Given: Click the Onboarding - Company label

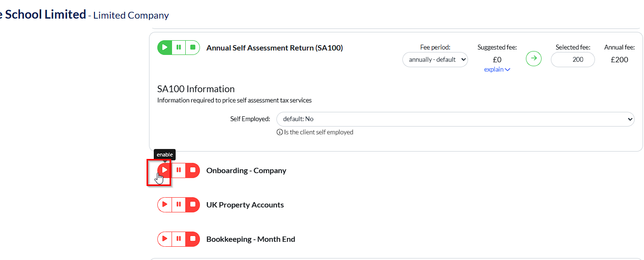Looking at the screenshot, I should (246, 171).
